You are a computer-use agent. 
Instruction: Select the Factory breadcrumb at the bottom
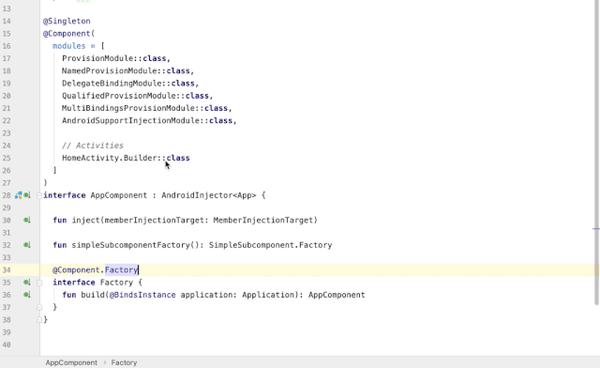click(x=124, y=363)
